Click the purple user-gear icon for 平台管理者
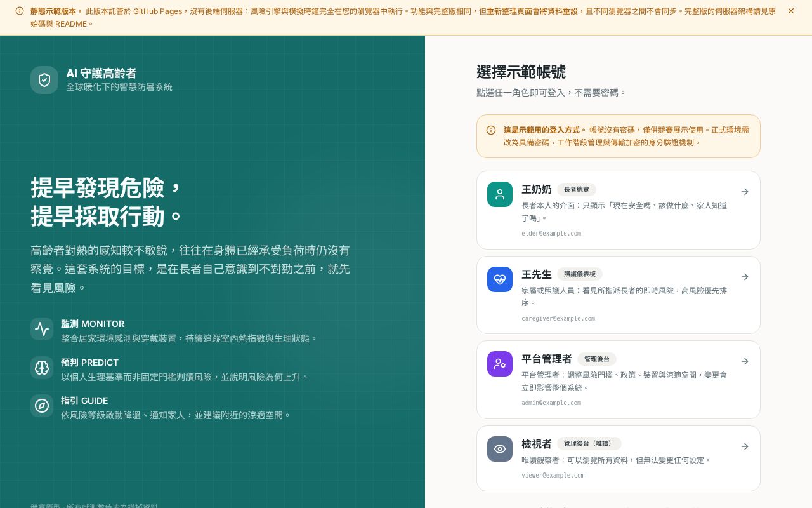Image resolution: width=812 pixels, height=508 pixels. pyautogui.click(x=500, y=364)
